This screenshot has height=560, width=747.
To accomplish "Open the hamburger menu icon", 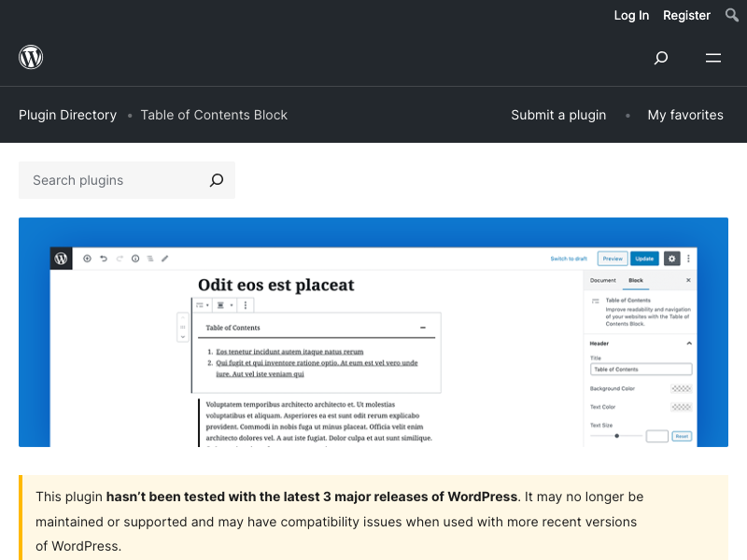I will pyautogui.click(x=713, y=58).
